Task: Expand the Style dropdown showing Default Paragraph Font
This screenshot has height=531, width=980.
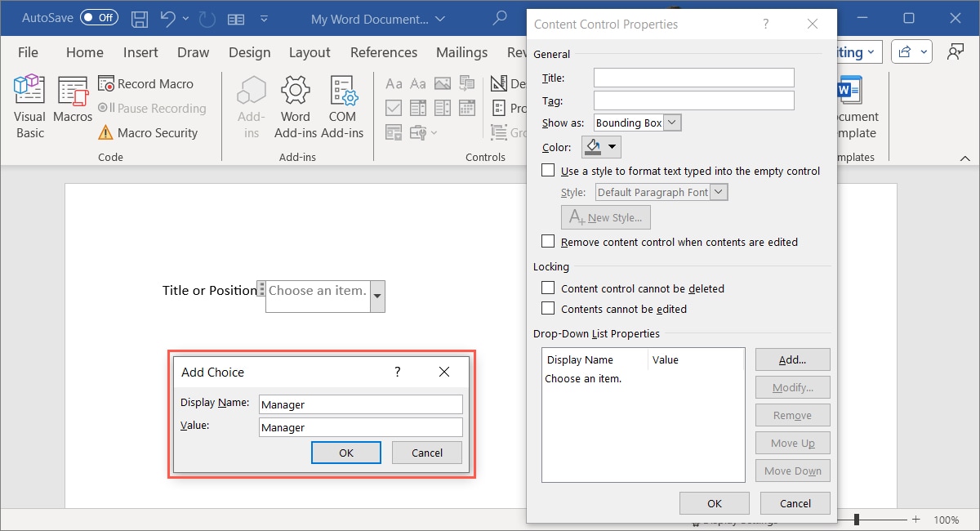Action: (x=717, y=191)
